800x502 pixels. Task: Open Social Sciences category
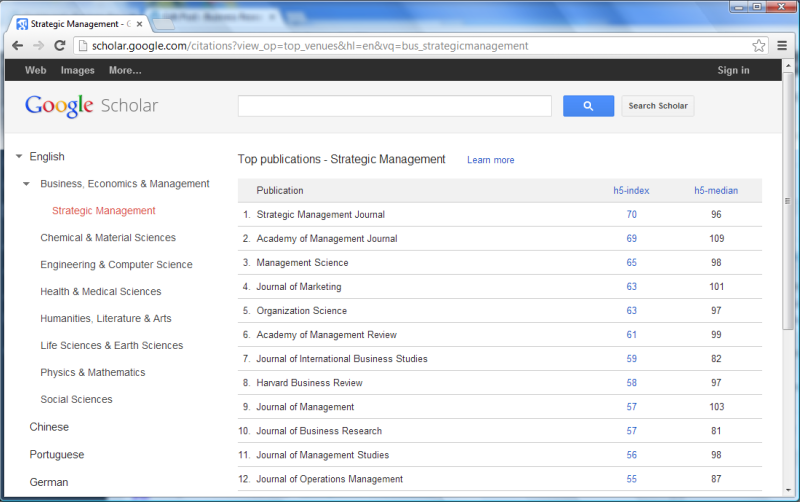76,399
